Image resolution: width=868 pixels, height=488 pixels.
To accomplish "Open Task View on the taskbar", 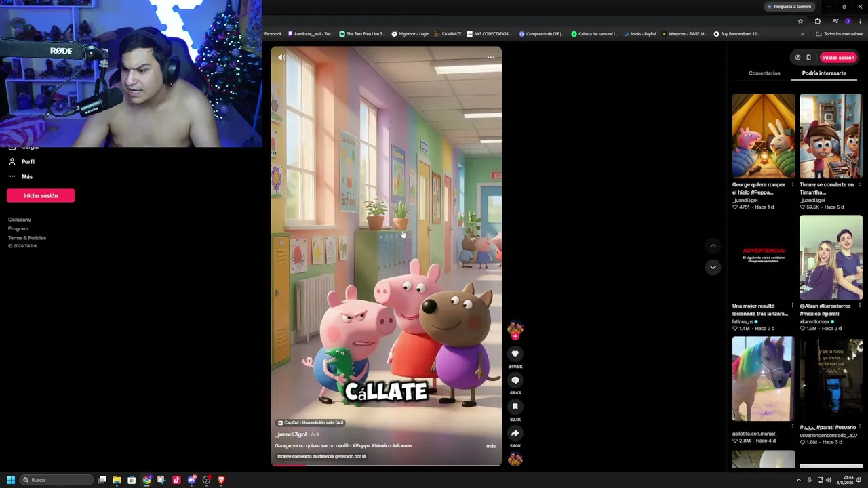I will point(102,480).
